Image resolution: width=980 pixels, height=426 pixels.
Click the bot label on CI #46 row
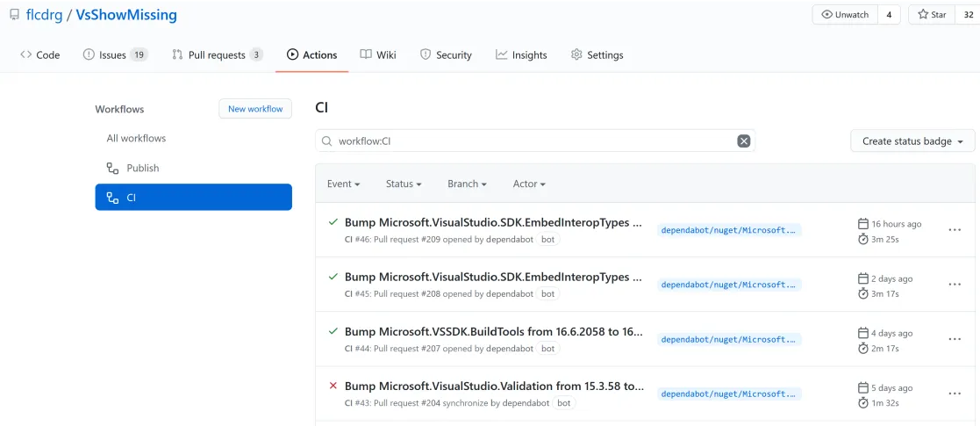click(x=548, y=239)
